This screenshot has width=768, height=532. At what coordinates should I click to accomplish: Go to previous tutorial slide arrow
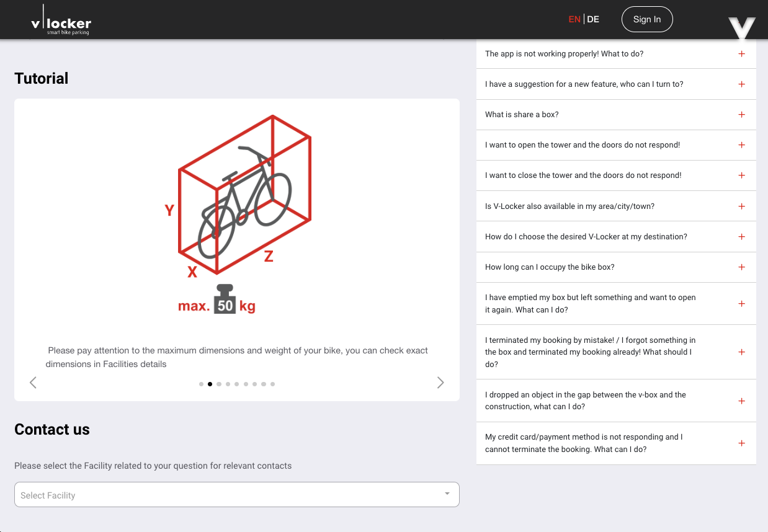pos(33,383)
